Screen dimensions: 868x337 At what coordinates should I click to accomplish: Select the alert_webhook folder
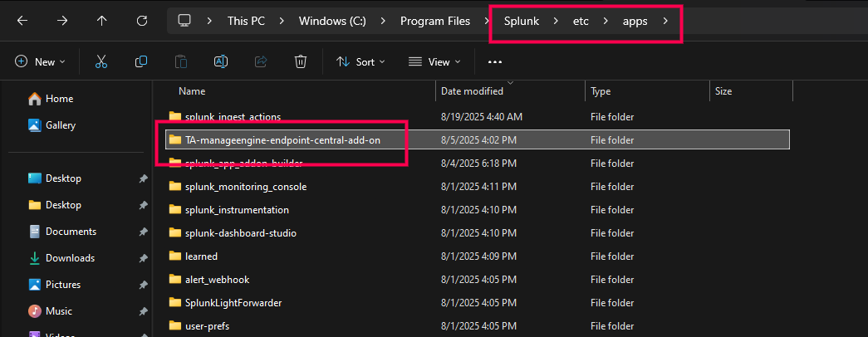217,280
